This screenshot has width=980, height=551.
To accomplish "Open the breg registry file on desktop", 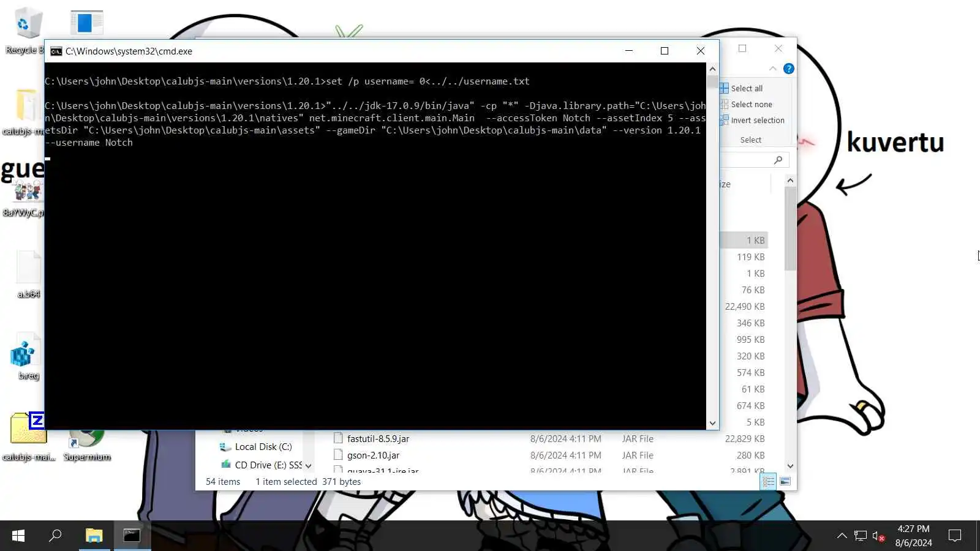I will pos(26,357).
